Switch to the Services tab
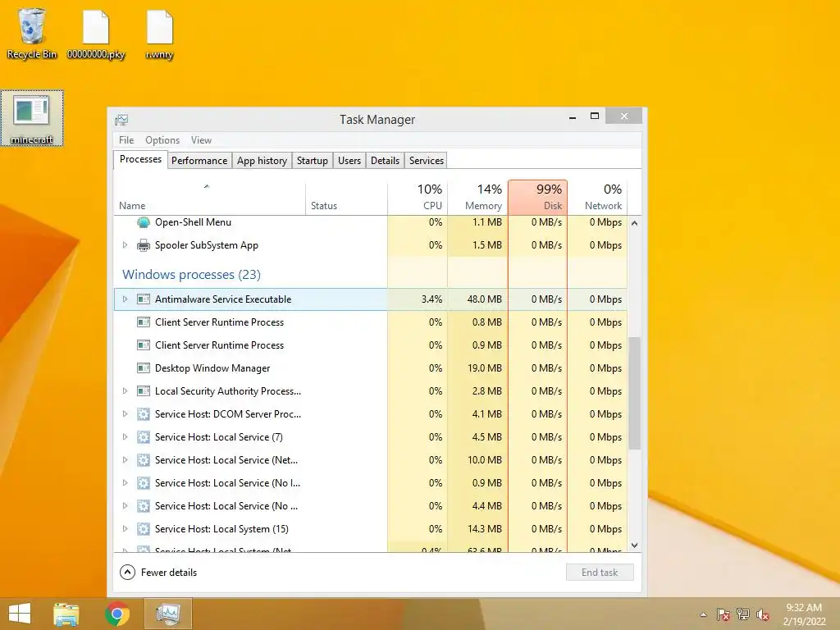This screenshot has width=840, height=630. pos(427,161)
